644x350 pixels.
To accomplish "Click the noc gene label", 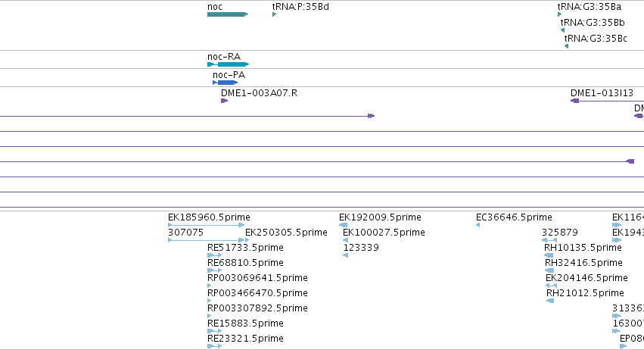I will pos(215,7).
